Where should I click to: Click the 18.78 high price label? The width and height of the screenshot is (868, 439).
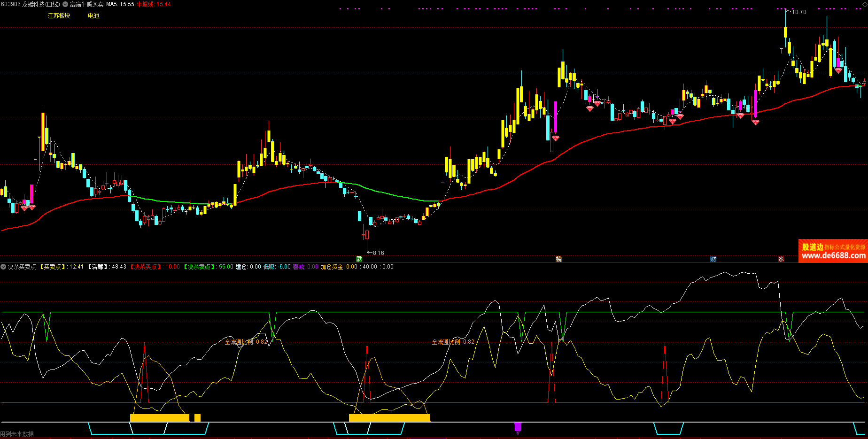799,12
